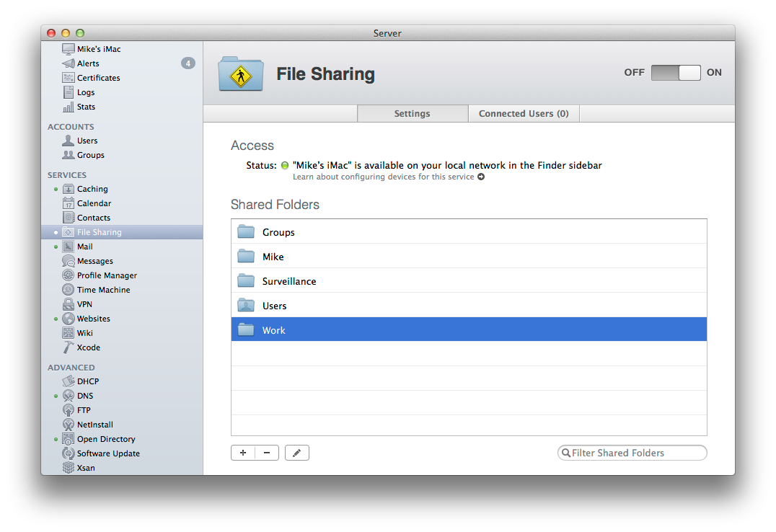Switch to the Settings tab
The image size is (776, 532).
(413, 113)
